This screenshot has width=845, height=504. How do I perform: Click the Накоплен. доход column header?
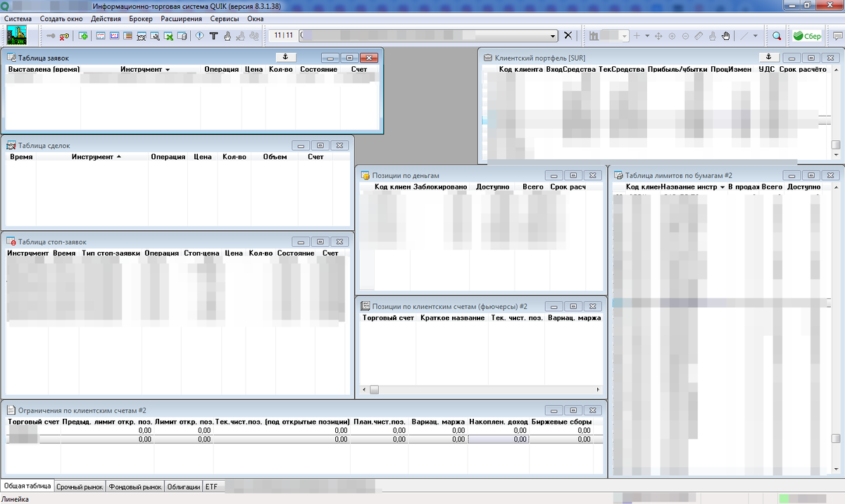(498, 422)
